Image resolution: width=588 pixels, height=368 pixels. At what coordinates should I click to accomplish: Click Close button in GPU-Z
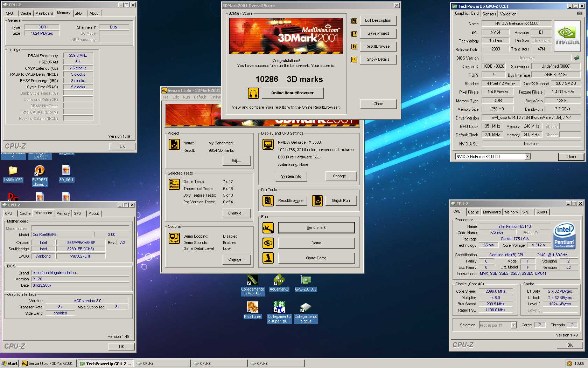571,157
